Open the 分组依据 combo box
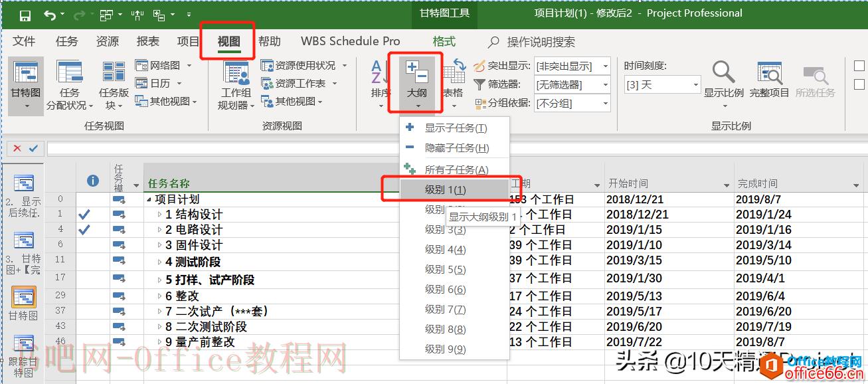The height and width of the screenshot is (384, 868). pyautogui.click(x=572, y=103)
